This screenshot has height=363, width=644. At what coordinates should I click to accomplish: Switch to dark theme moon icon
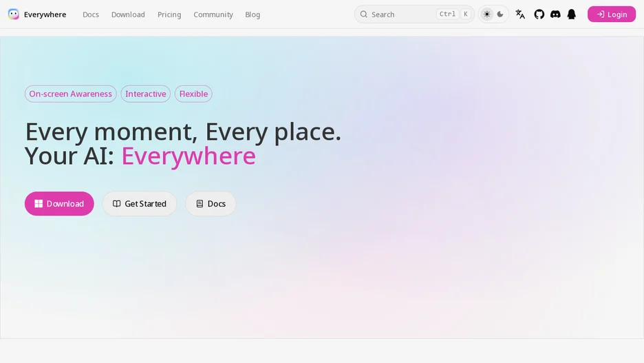tap(500, 14)
